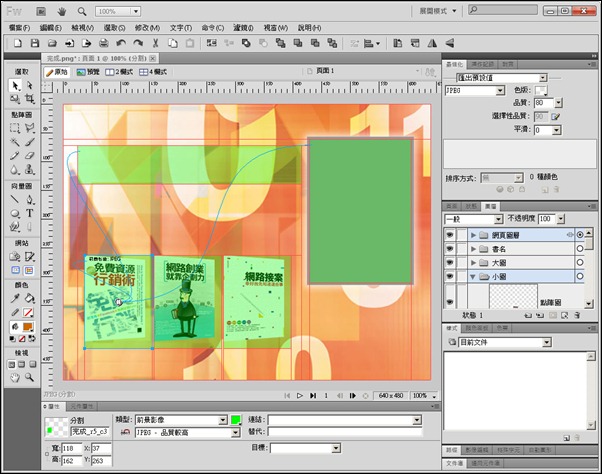The height and width of the screenshot is (474, 602).
Task: Toggle visibility of 網頁圖層 layer
Action: [451, 234]
